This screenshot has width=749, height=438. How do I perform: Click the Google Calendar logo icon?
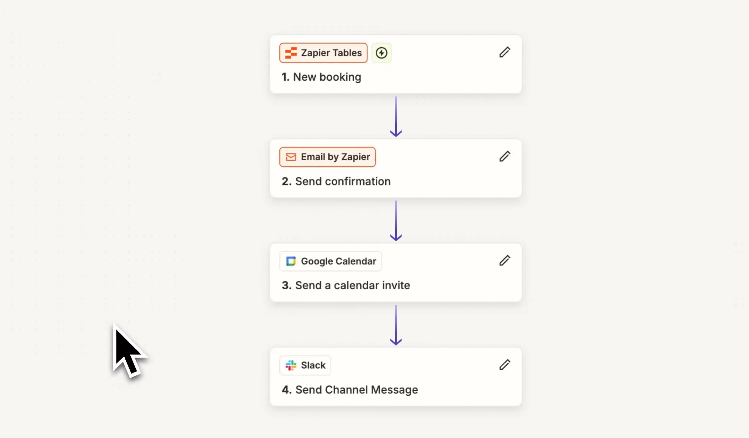pyautogui.click(x=291, y=261)
